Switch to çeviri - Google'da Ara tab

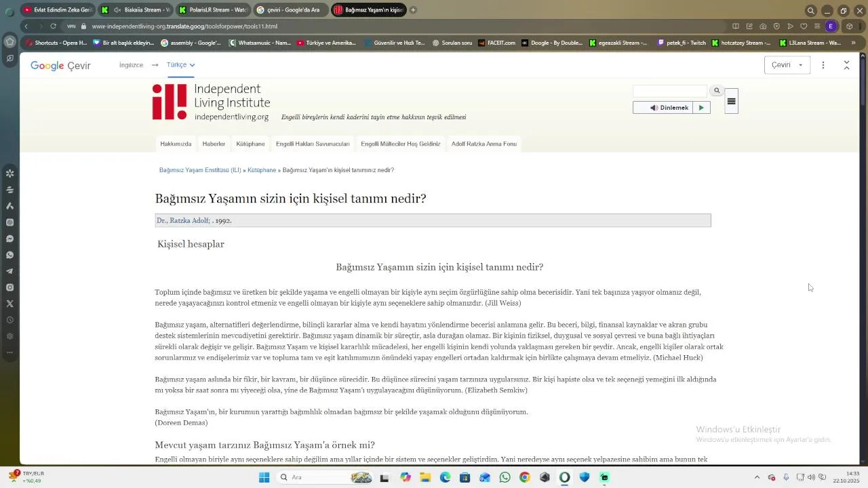tap(292, 10)
